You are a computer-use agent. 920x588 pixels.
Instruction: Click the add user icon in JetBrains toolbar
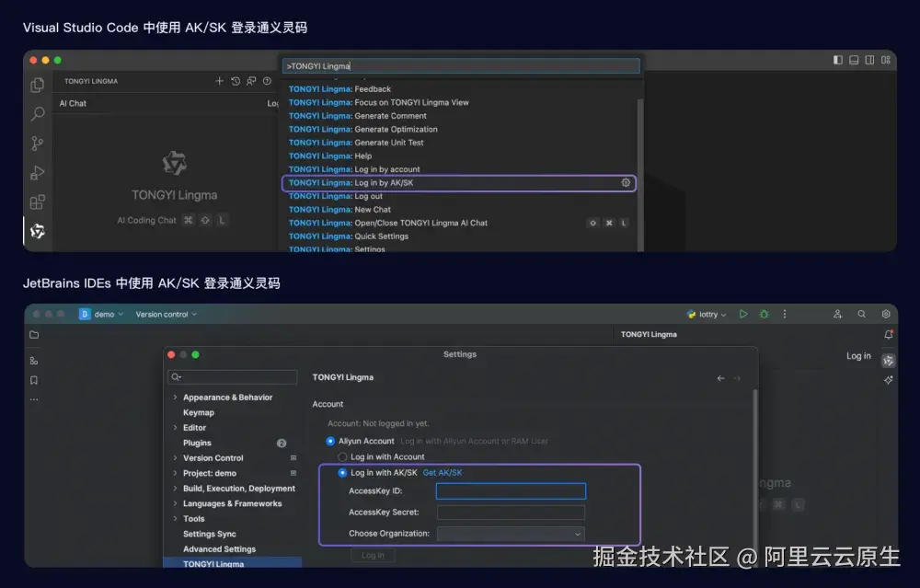[838, 314]
